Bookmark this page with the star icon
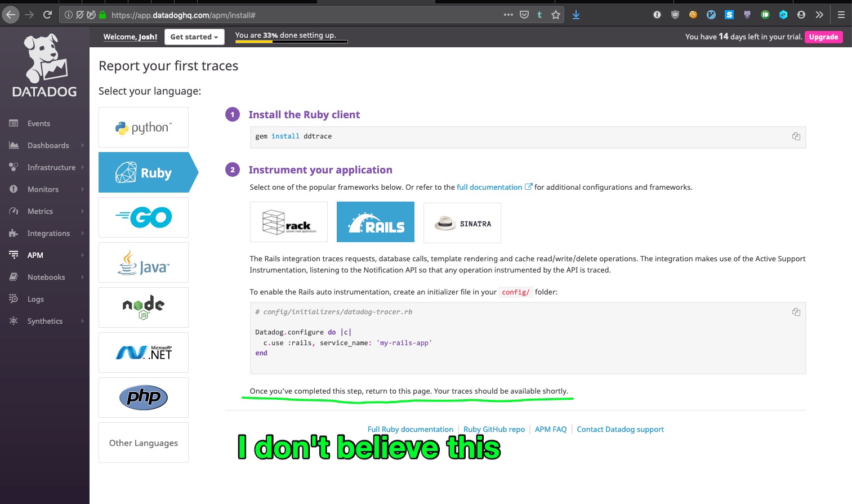This screenshot has height=504, width=852. click(x=556, y=15)
